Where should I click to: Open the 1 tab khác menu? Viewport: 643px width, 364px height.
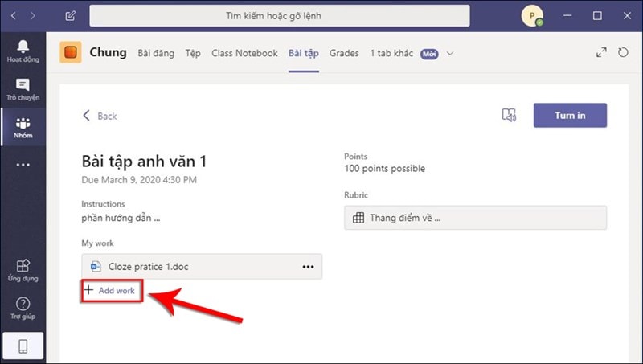pyautogui.click(x=391, y=53)
